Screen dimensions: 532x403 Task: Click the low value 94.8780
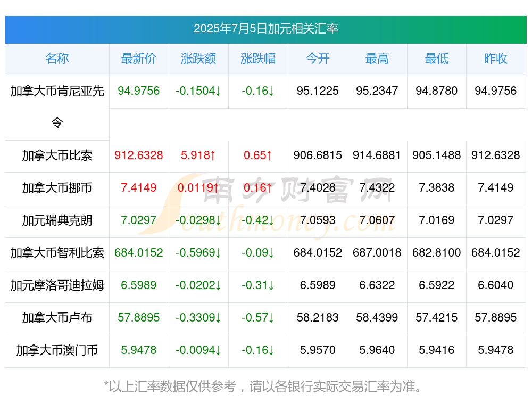[x=437, y=91]
